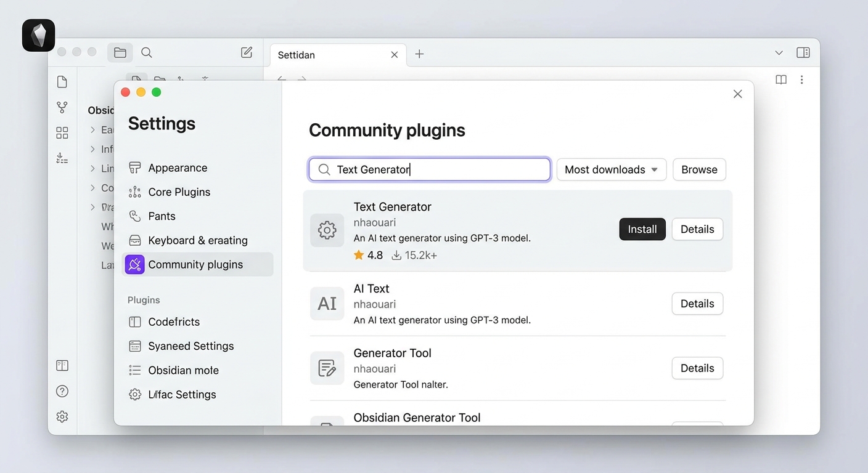Click the 4.8 star rating value
Screen dimensions: 868x473
[375, 256]
